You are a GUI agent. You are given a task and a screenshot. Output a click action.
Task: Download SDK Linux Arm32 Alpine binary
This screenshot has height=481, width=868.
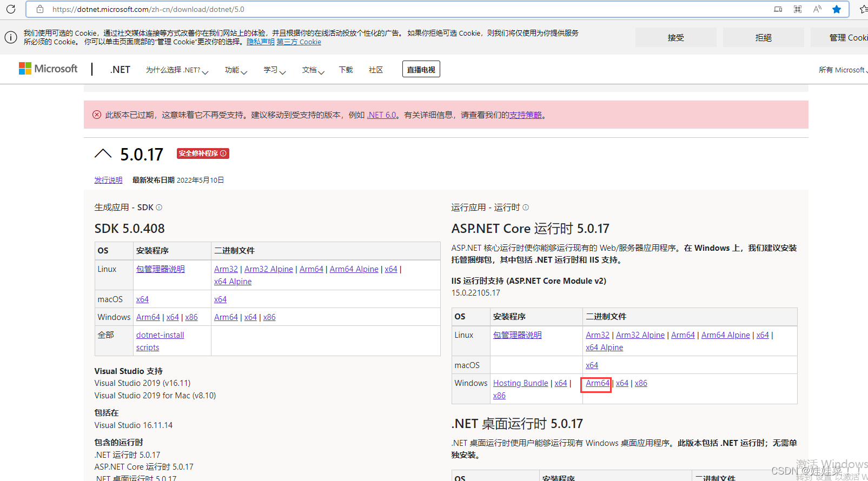pos(269,269)
